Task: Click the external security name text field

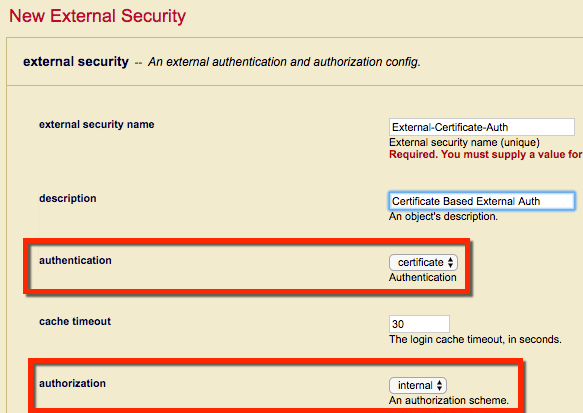Action: pyautogui.click(x=481, y=127)
